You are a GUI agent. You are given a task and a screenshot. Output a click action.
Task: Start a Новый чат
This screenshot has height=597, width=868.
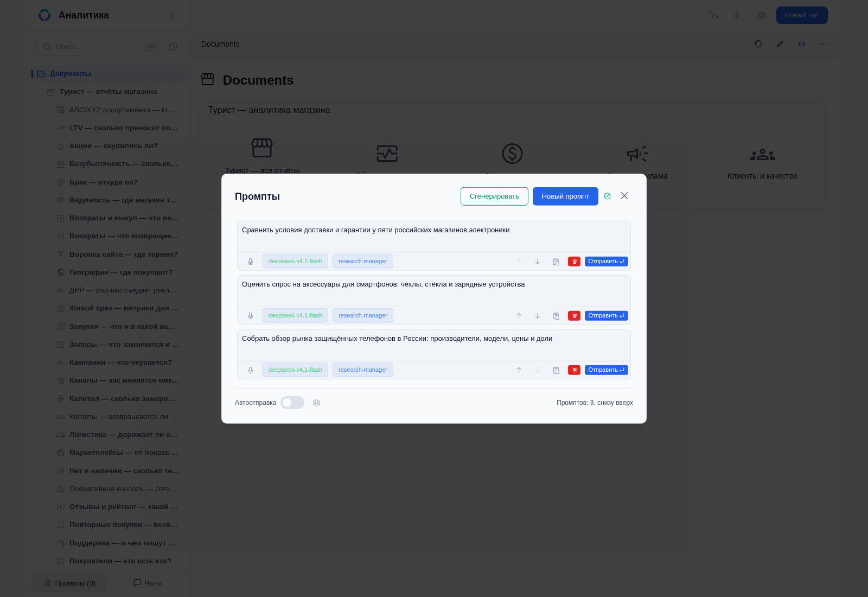pyautogui.click(x=802, y=15)
